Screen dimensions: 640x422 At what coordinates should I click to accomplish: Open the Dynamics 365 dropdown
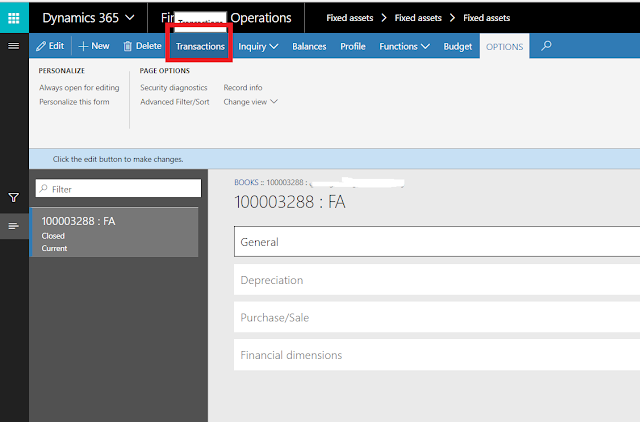point(88,18)
